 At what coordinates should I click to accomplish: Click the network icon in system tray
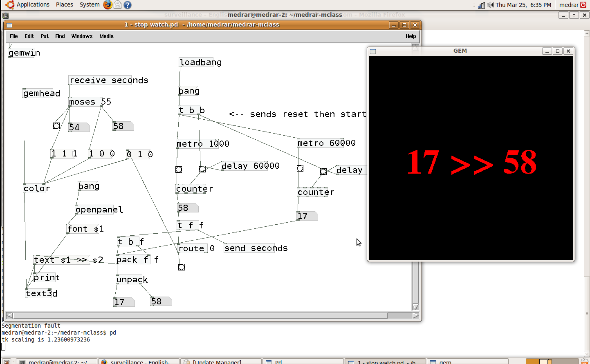(481, 5)
